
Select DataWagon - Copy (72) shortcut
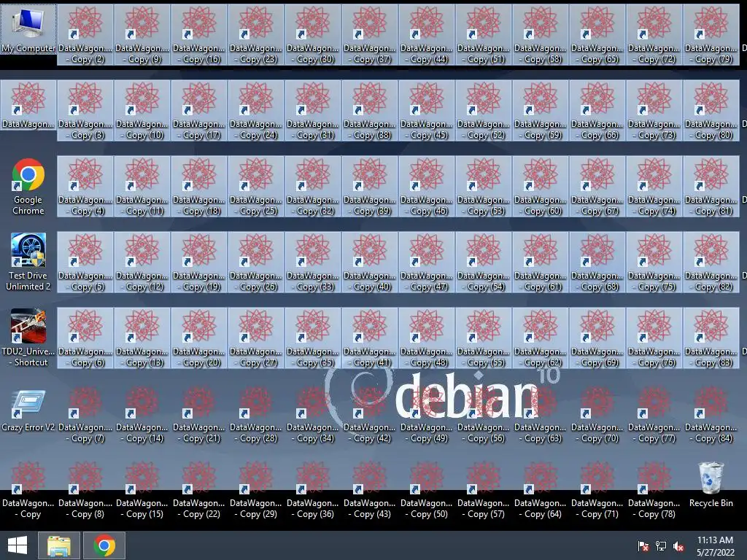654,35
